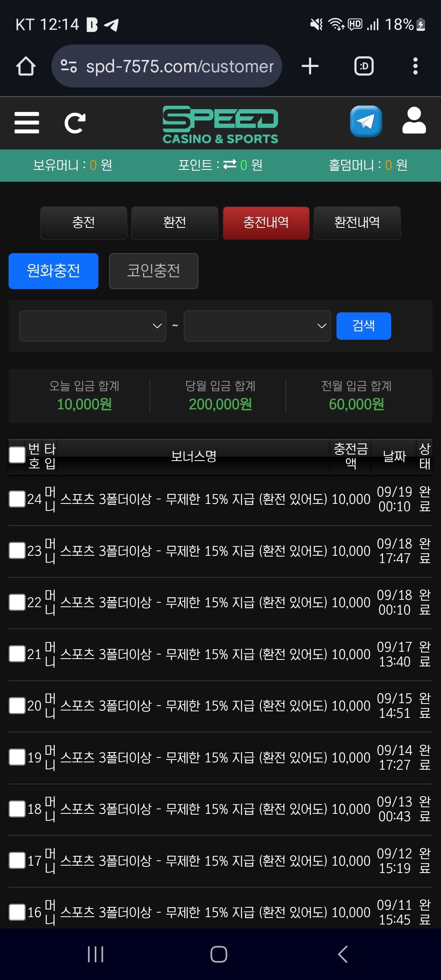441x980 pixels.
Task: Tap the browser home icon
Action: (x=26, y=66)
